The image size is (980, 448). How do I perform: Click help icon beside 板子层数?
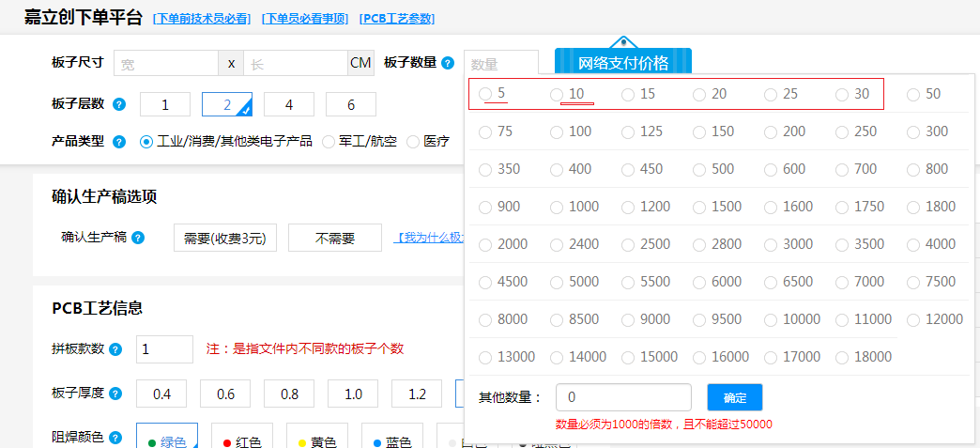(x=119, y=104)
